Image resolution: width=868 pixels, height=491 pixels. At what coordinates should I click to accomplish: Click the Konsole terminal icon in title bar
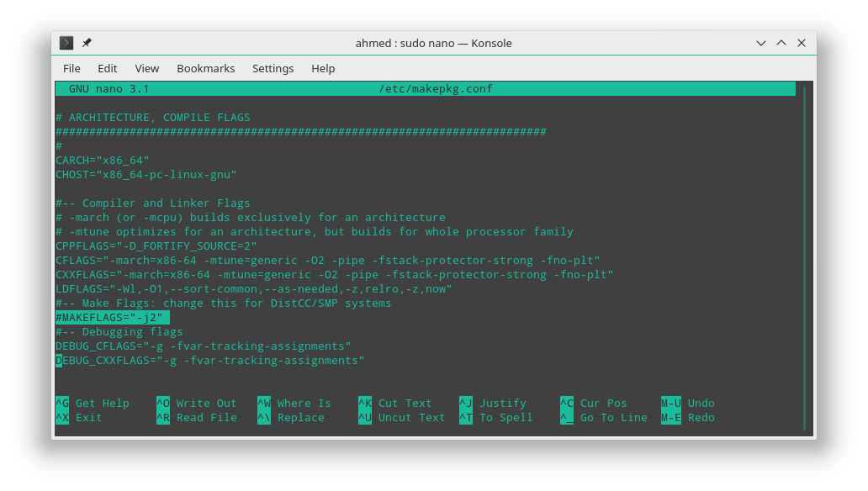pyautogui.click(x=66, y=43)
